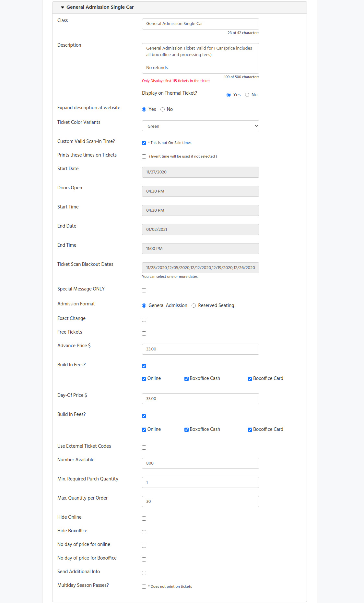This screenshot has width=364, height=603.
Task: Select No for Expand description at website
Action: coord(163,110)
